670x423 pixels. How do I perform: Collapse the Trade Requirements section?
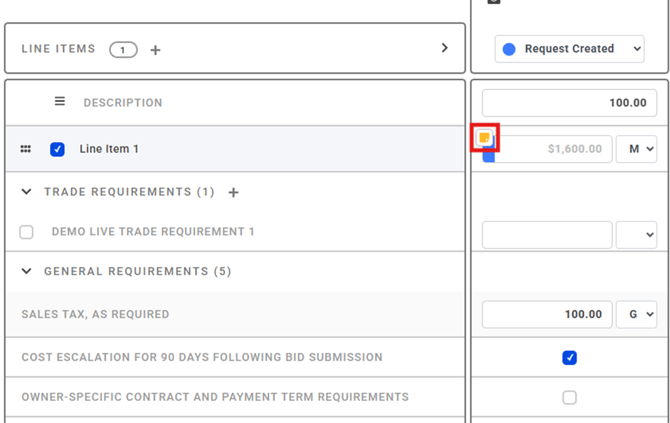click(26, 192)
